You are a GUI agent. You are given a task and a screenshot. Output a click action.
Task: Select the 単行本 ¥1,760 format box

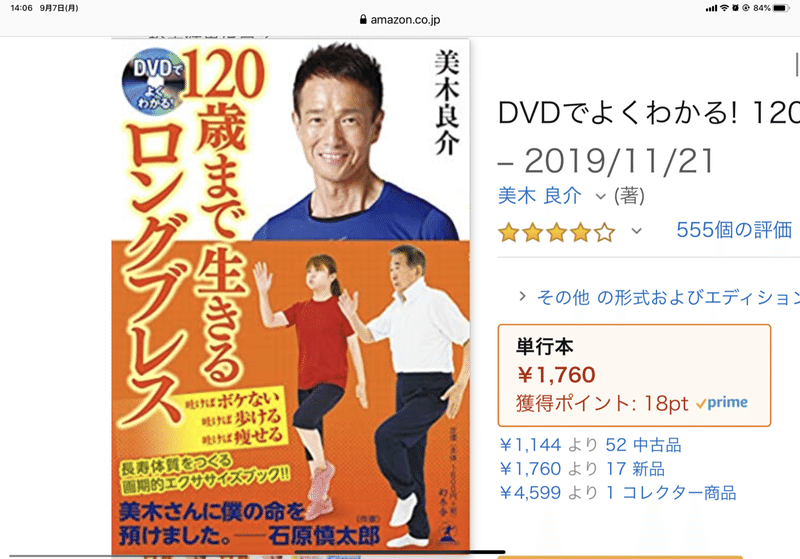click(634, 375)
